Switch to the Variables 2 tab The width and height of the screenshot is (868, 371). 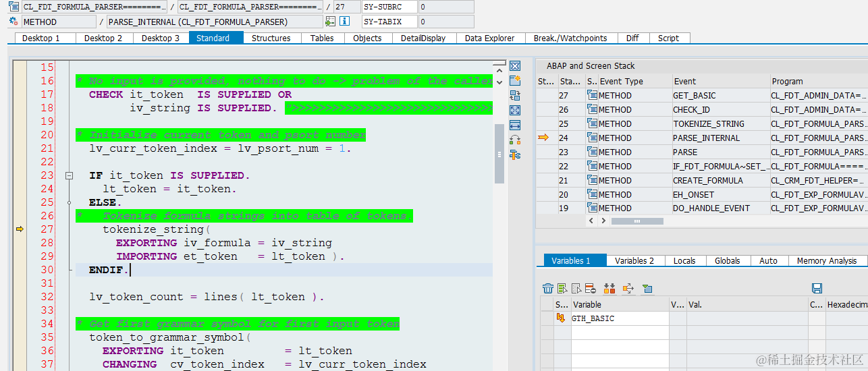634,260
